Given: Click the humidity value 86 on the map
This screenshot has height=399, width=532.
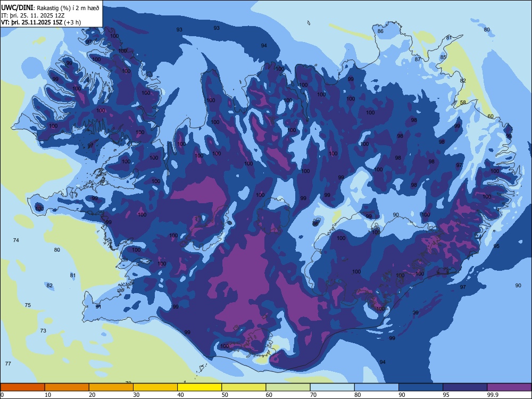Looking at the screenshot, I should pos(380,31).
